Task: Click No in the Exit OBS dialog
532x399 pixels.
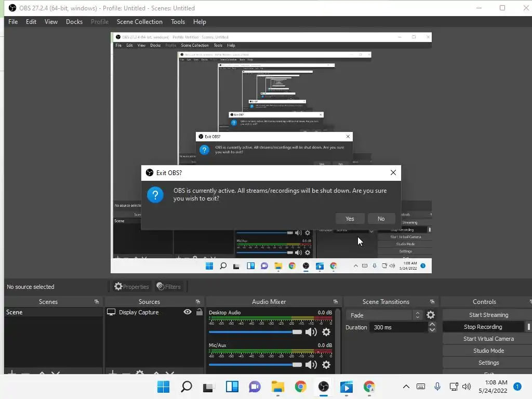Action: [x=381, y=219]
